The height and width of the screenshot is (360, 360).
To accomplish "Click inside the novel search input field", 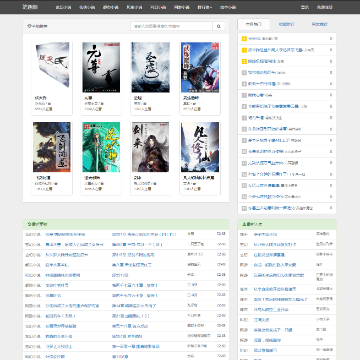I will point(171,26).
